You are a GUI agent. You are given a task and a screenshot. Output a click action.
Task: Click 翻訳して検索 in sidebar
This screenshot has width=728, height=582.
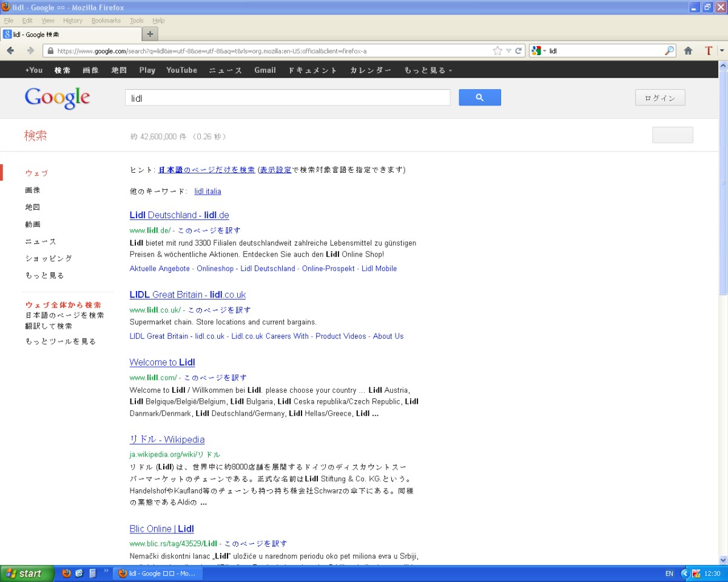[49, 326]
